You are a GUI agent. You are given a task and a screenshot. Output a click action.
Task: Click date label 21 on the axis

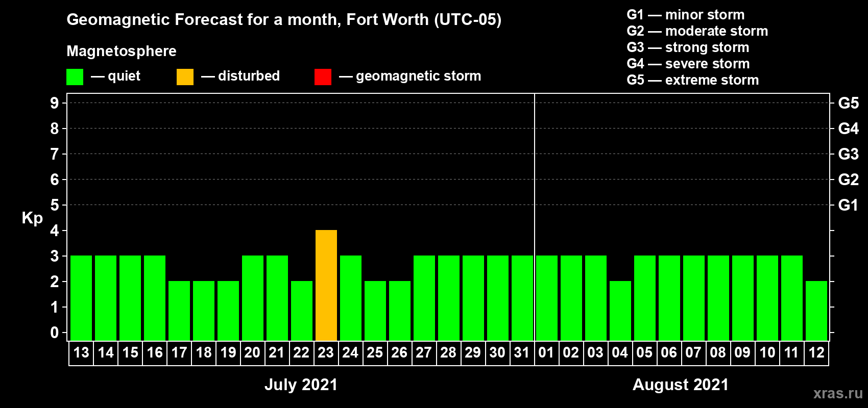click(277, 353)
